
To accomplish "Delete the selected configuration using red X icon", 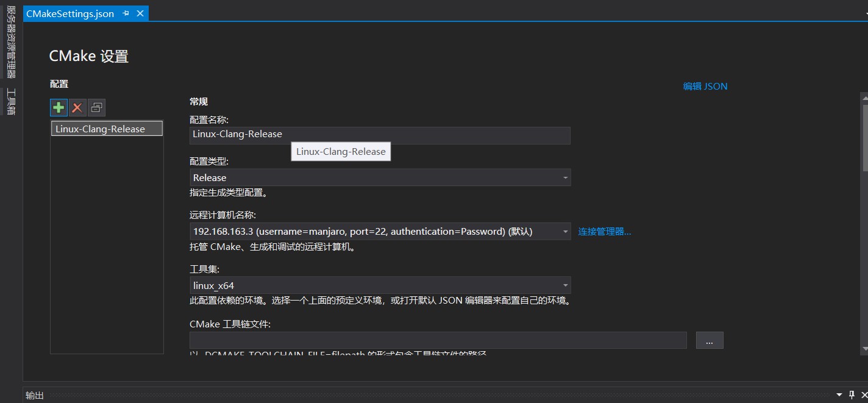I will (x=76, y=107).
